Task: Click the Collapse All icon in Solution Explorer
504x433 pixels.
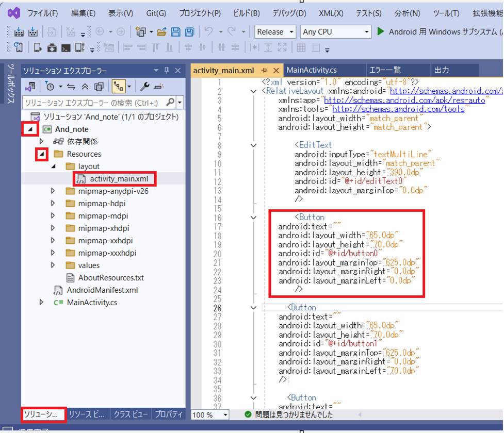Action: click(85, 86)
